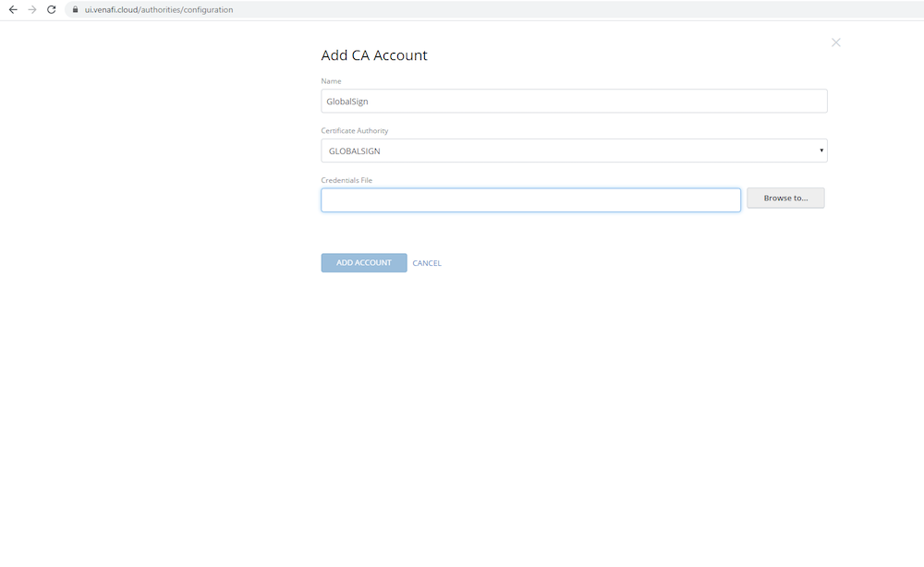Click the Browse to... button
The image size is (924, 567).
(785, 198)
